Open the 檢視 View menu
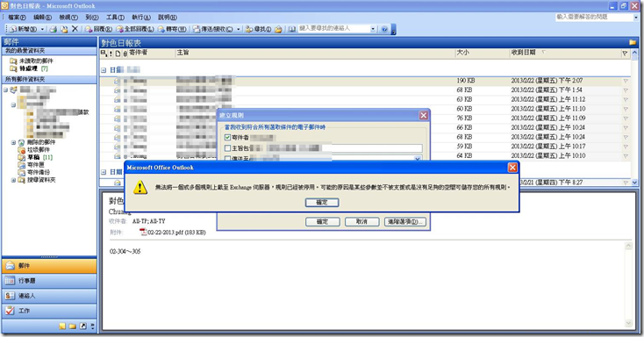644x337 pixels. 68,18
